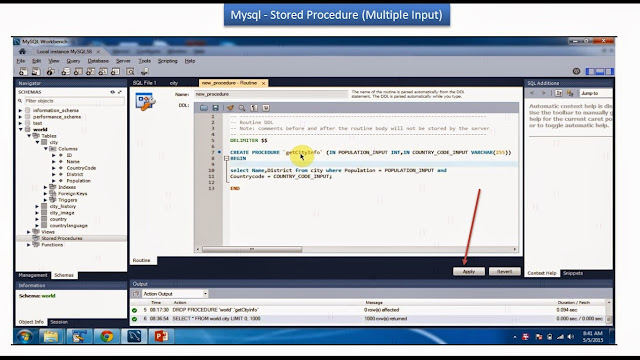
Task: Switch to the city tab
Action: click(x=174, y=83)
